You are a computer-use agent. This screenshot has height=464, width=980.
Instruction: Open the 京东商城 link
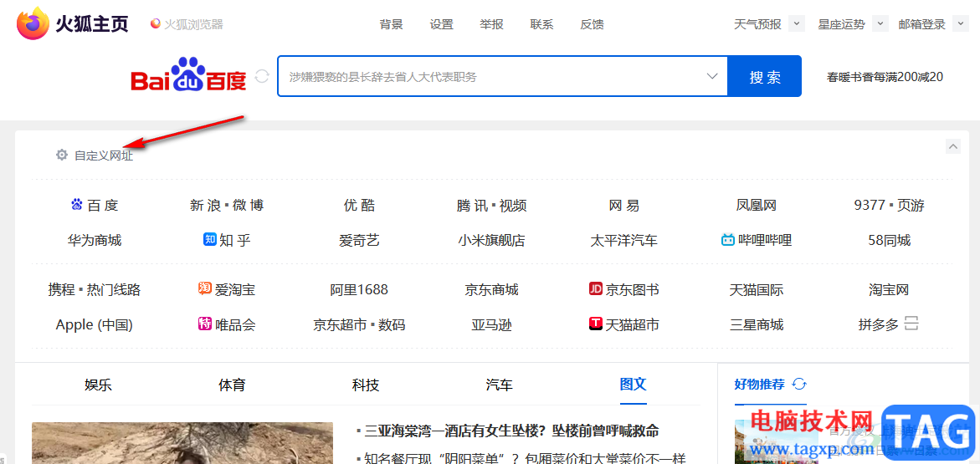[491, 290]
